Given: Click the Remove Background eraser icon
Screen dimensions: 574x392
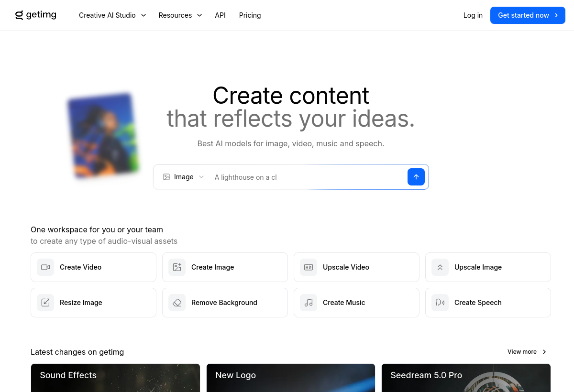Looking at the screenshot, I should pyautogui.click(x=177, y=303).
